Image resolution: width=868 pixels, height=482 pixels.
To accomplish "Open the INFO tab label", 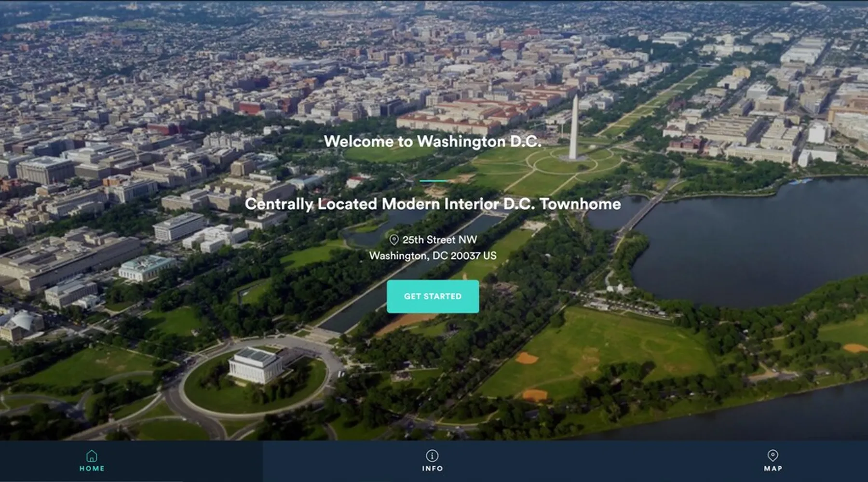I will pyautogui.click(x=432, y=469).
